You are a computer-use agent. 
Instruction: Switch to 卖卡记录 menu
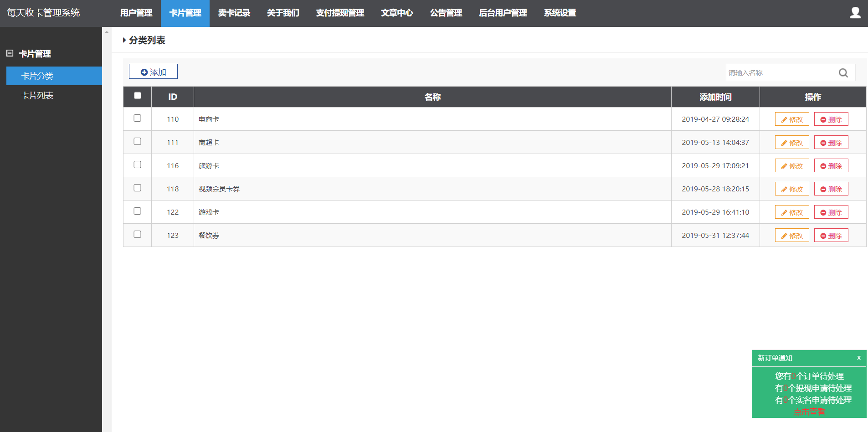(x=234, y=13)
